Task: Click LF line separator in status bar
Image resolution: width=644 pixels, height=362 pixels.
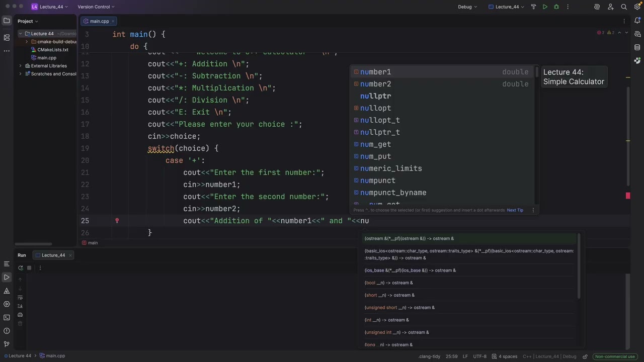Action: tap(465, 356)
